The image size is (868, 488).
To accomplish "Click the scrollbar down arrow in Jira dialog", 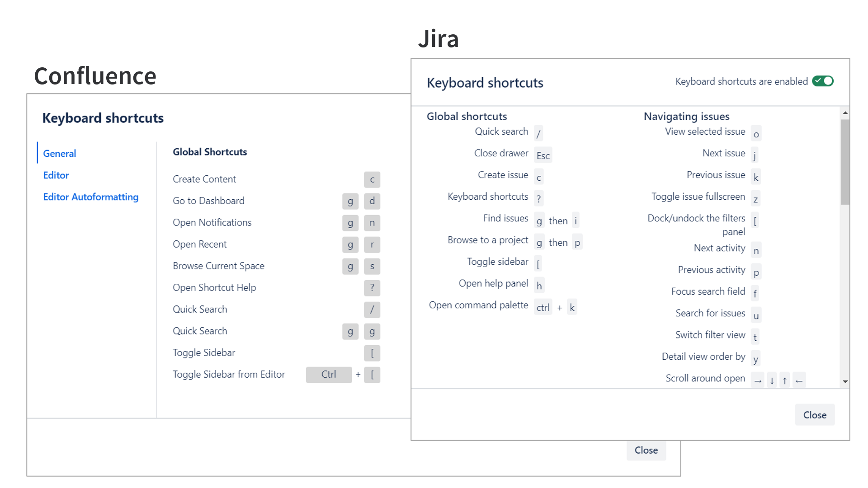I will (845, 382).
